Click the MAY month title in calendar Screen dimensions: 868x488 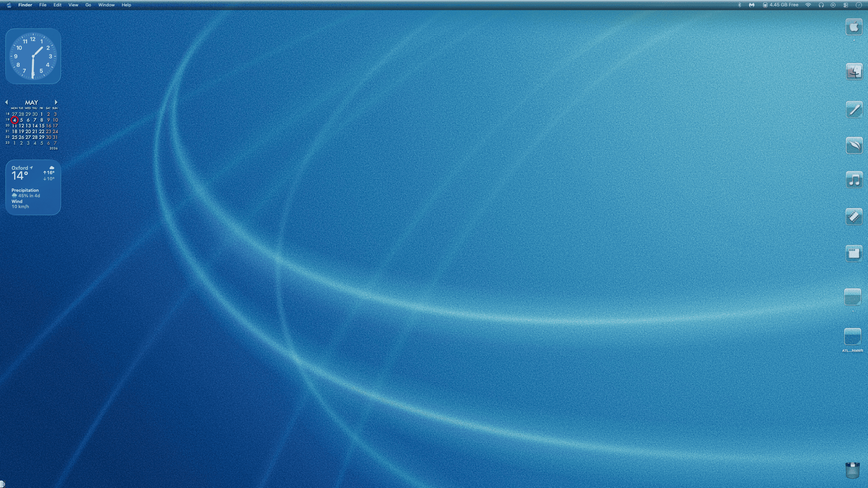(x=32, y=102)
